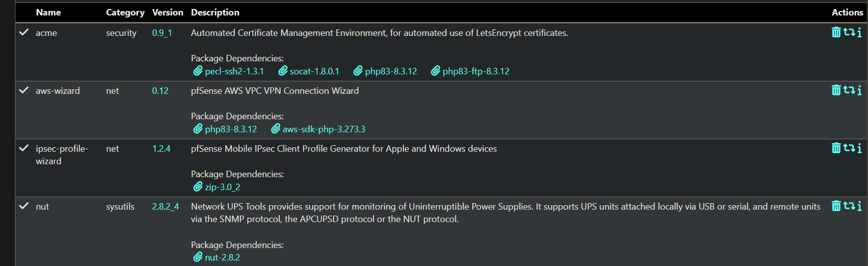This screenshot has width=868, height=266.
Task: Reinstall the acme package
Action: coord(849,32)
